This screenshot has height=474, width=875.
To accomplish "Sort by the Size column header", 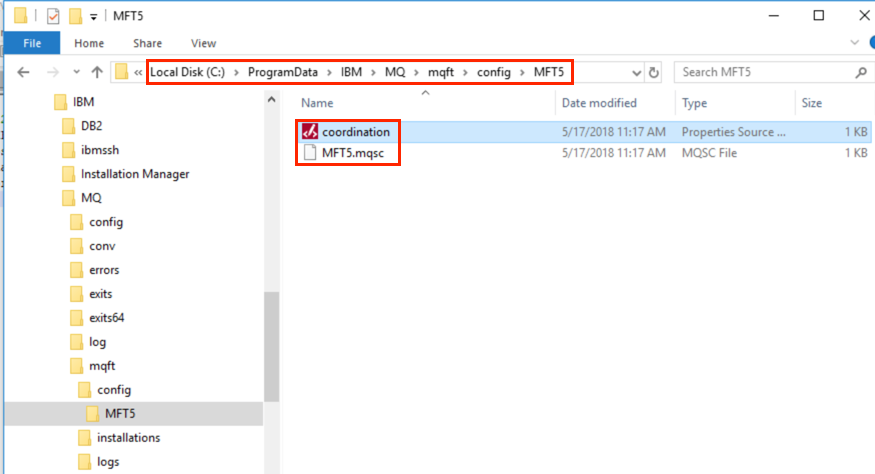I will click(x=811, y=103).
